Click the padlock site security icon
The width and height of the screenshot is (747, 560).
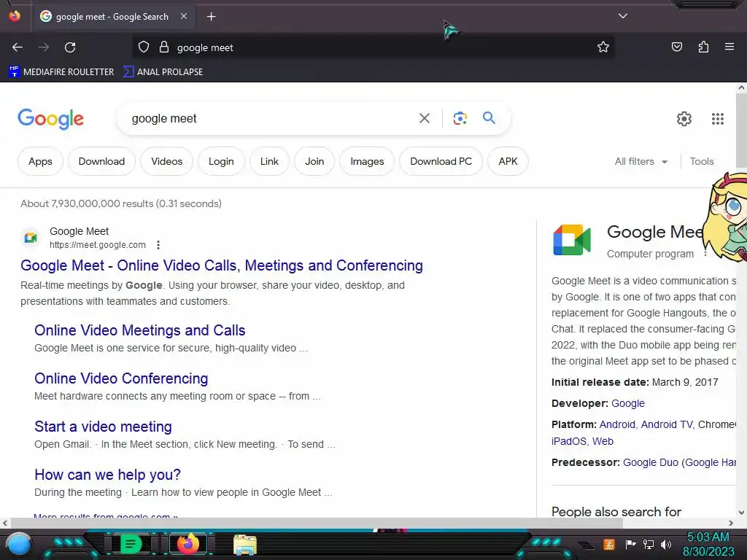point(164,47)
